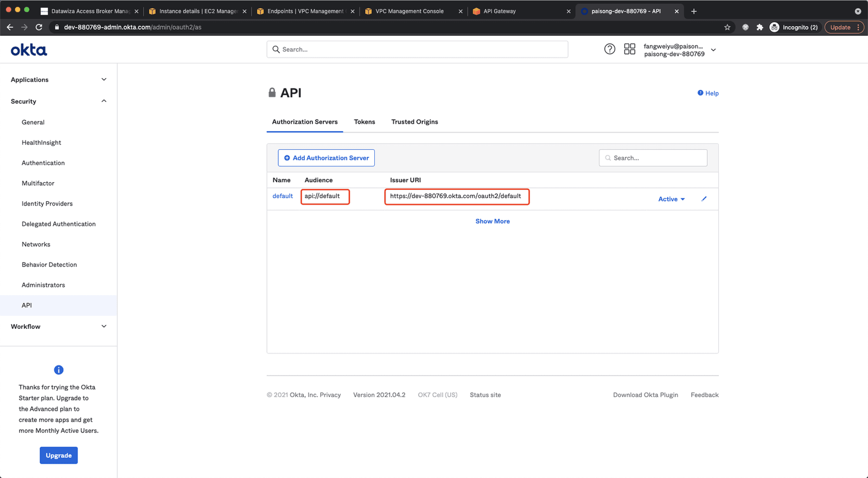Click the extension icon beside the star
This screenshot has width=868, height=478.
745,27
